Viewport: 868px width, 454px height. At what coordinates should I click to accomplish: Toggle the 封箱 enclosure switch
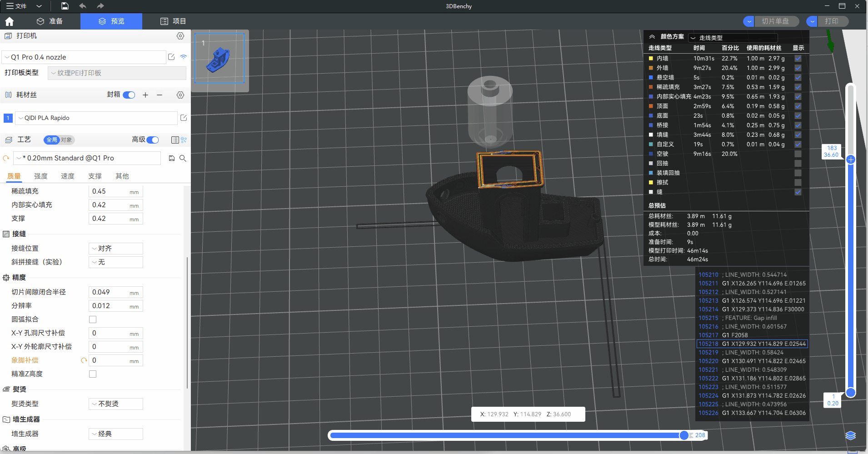coord(129,95)
